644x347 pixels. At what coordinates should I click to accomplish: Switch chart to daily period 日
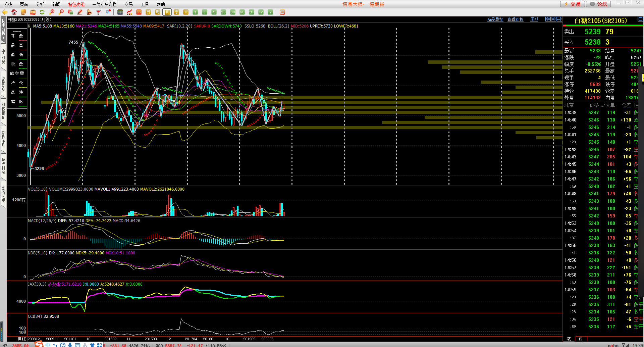point(148,12)
